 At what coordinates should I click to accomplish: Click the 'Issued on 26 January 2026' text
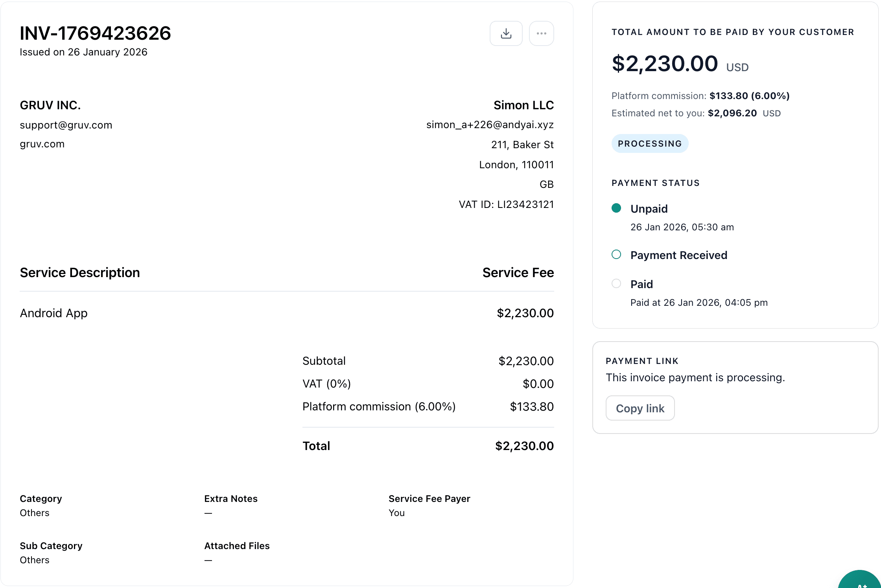[x=84, y=52]
